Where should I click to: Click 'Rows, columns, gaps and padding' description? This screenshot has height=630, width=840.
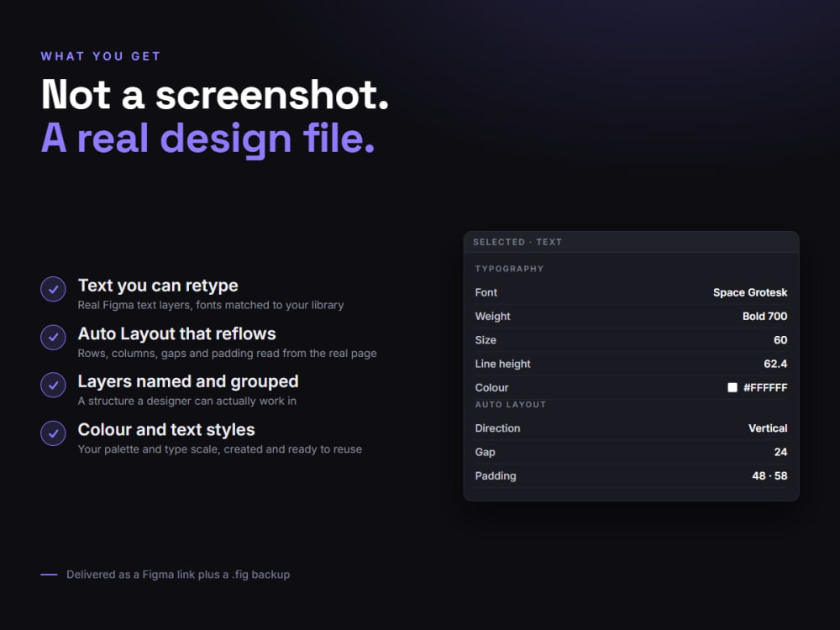227,354
